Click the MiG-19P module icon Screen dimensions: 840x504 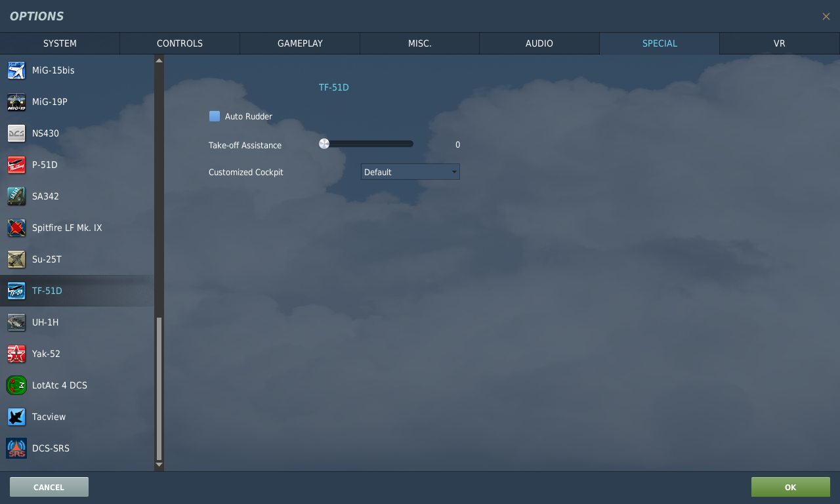[x=16, y=102]
